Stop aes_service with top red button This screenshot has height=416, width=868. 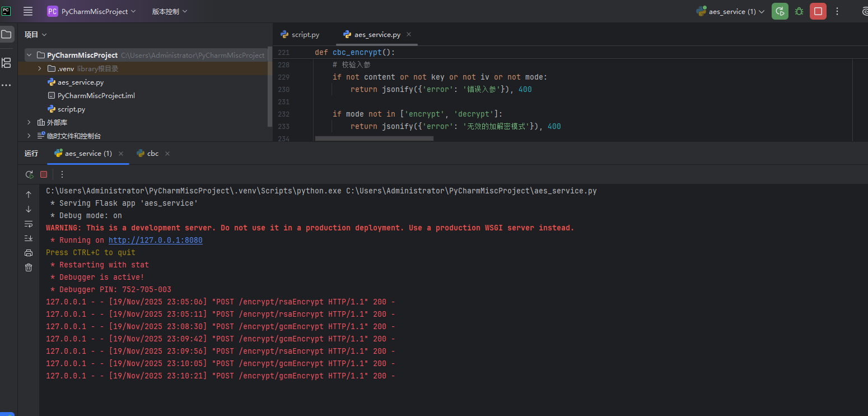coord(818,11)
